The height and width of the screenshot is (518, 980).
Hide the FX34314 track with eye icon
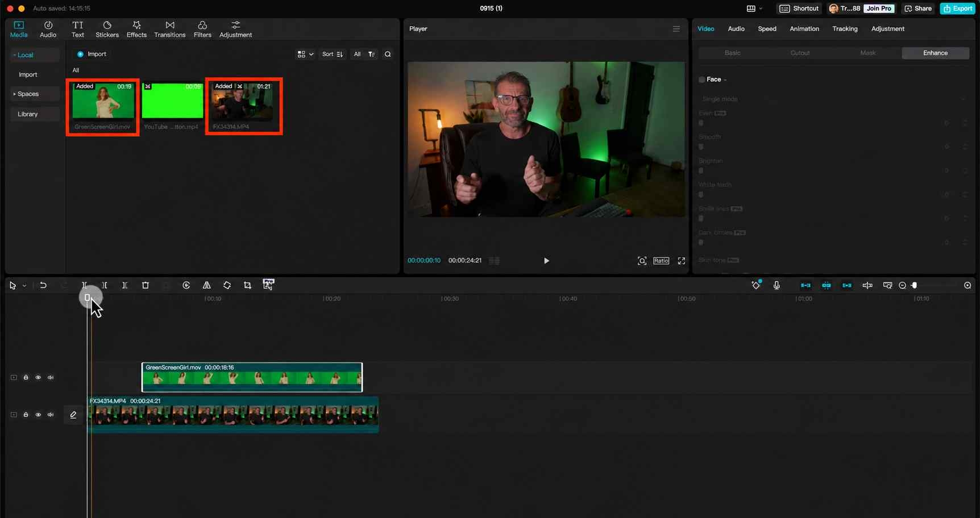(x=38, y=415)
